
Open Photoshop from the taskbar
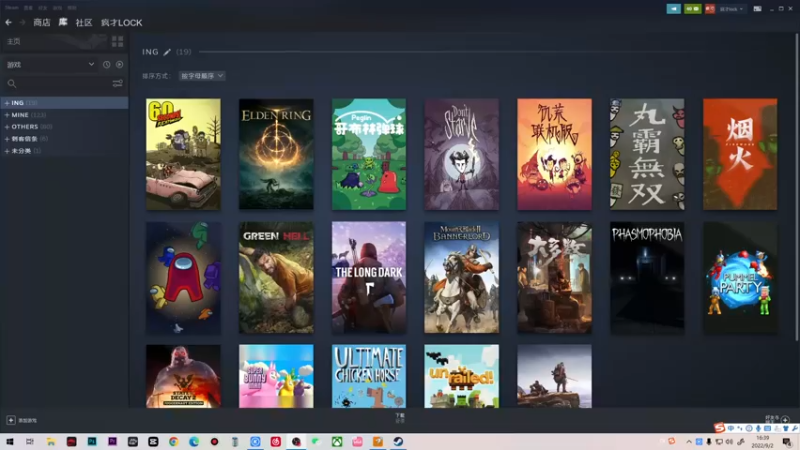pos(92,442)
